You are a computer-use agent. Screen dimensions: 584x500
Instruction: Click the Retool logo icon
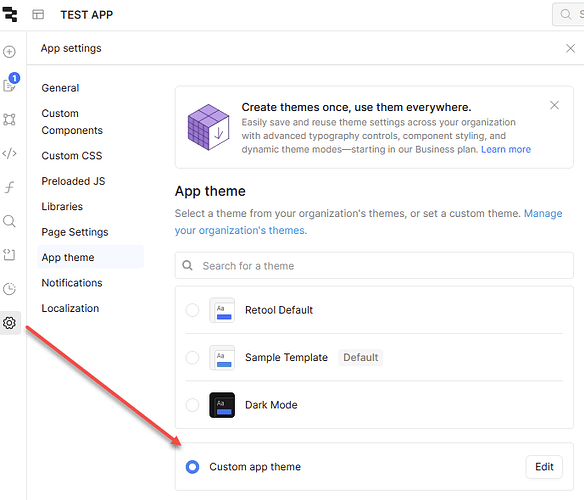click(x=10, y=14)
